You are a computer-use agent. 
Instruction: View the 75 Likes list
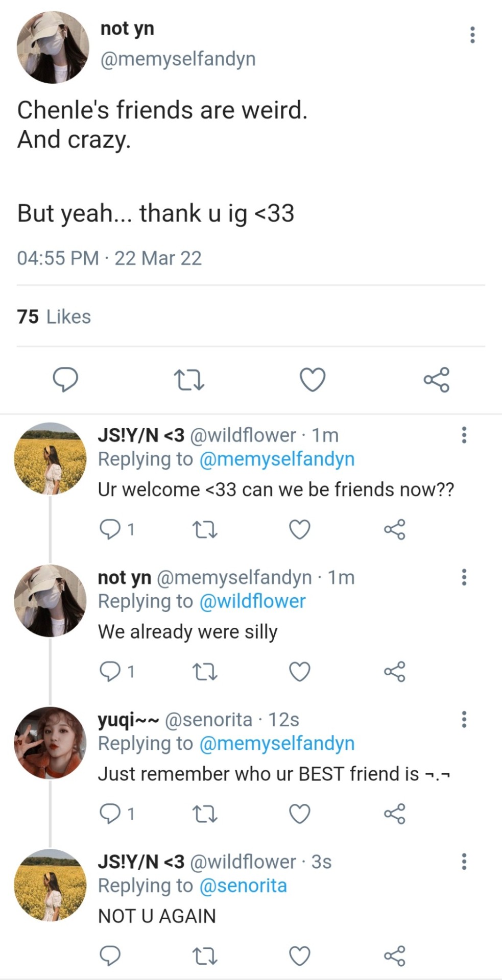coord(54,316)
